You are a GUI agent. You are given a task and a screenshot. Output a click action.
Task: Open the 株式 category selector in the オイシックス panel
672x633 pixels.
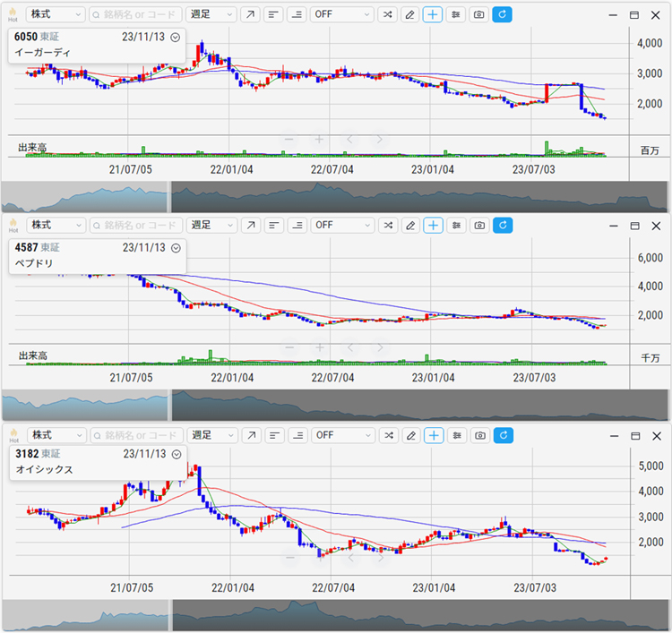coord(56,435)
